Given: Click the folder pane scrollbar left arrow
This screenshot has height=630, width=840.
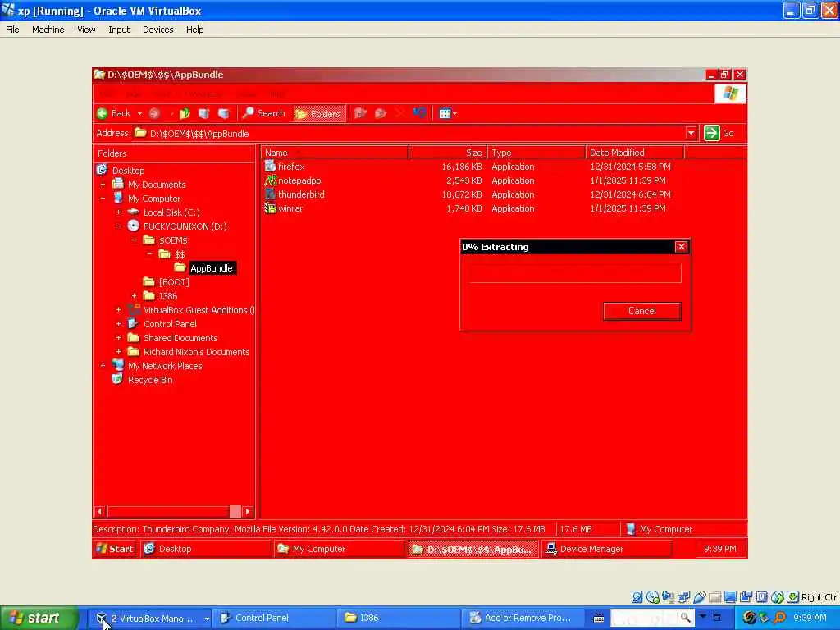Looking at the screenshot, I should pyautogui.click(x=99, y=511).
